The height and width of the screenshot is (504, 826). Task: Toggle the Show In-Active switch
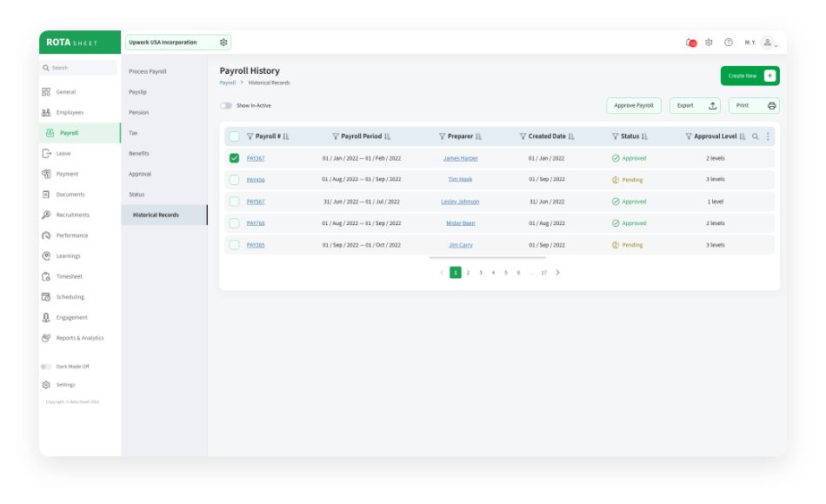[x=226, y=105]
